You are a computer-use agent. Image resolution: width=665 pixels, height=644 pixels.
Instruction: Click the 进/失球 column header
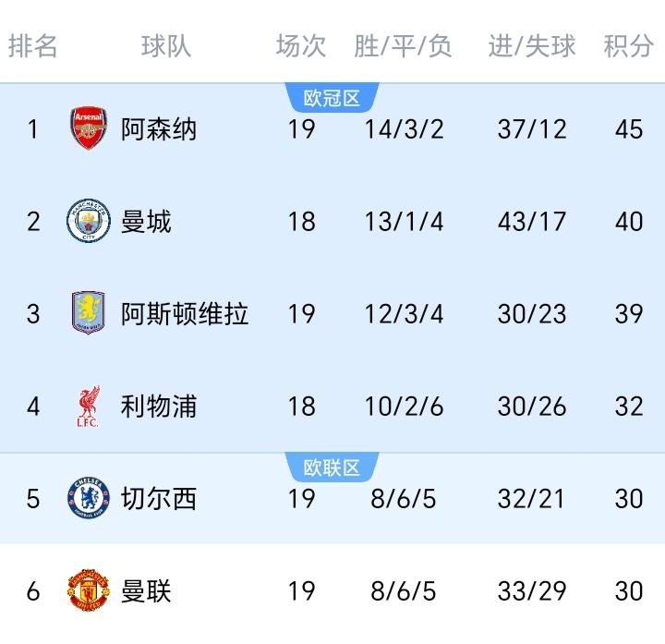[532, 46]
